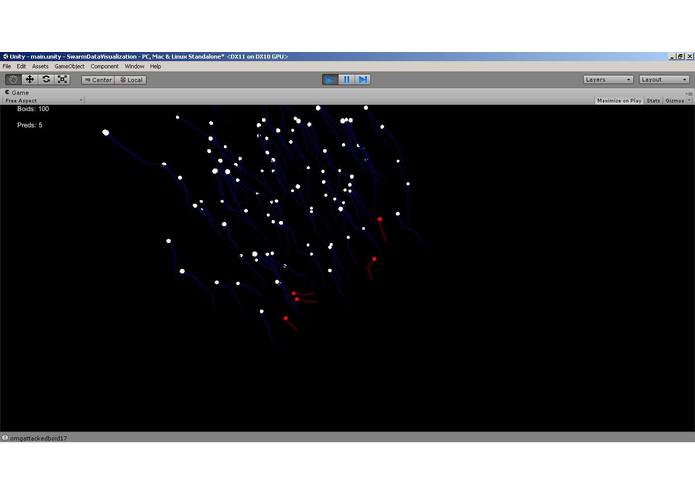Select the Rotate tool

46,80
